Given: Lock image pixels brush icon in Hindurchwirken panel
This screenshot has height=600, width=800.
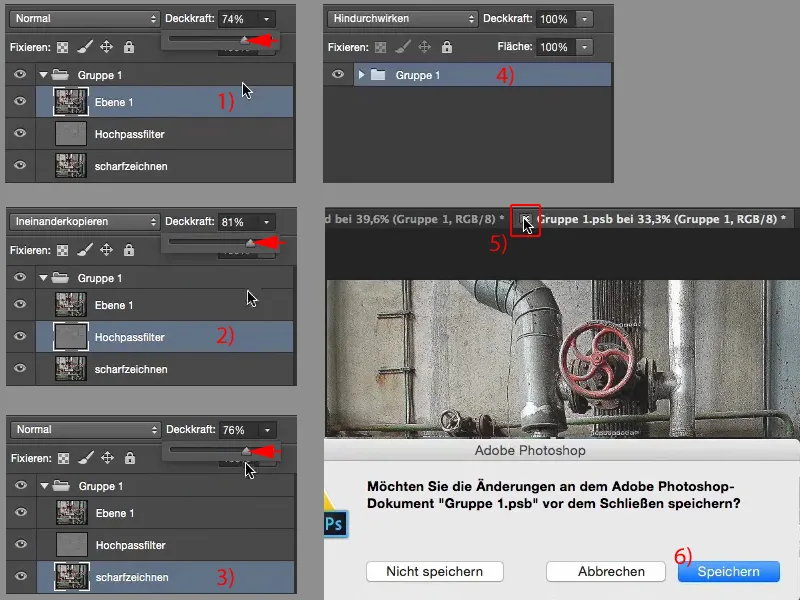Looking at the screenshot, I should tap(403, 47).
